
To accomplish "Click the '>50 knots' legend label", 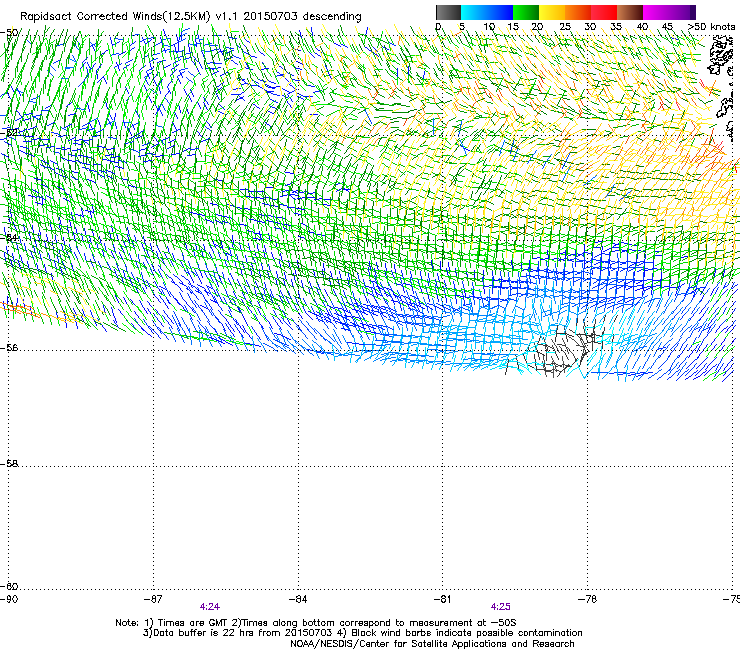I will (712, 27).
